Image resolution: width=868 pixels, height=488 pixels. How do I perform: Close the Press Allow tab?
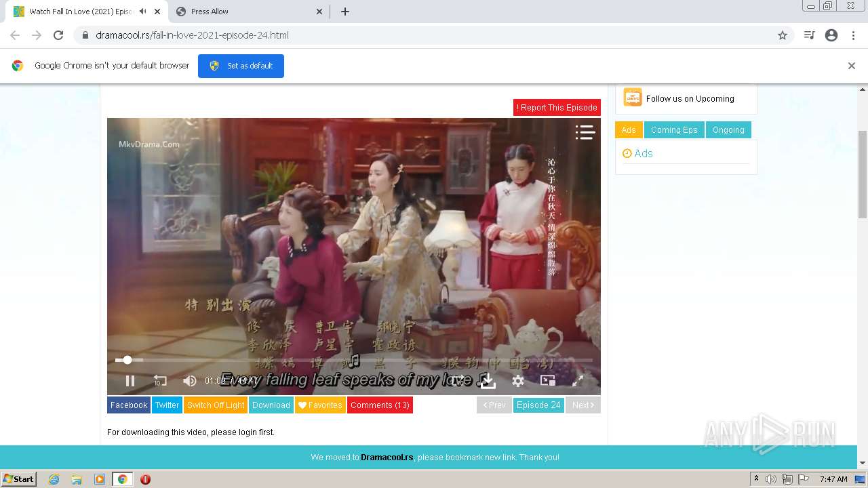point(319,12)
